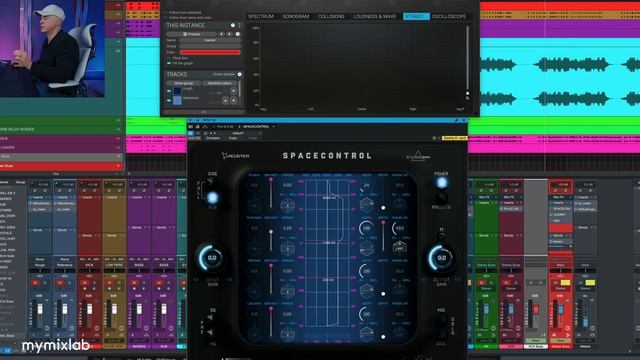Open the red instance Color swatch
Screen dimensions: 640x360
[210, 52]
